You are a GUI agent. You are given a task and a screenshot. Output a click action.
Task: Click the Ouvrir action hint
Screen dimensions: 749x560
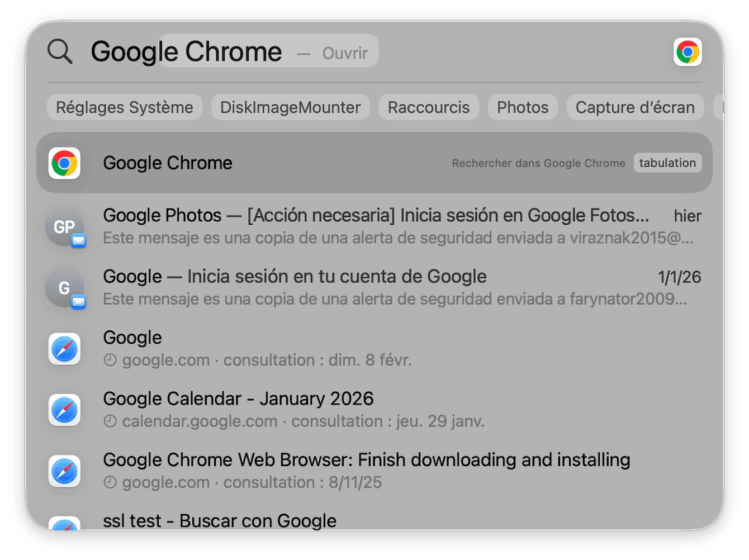[x=345, y=53]
